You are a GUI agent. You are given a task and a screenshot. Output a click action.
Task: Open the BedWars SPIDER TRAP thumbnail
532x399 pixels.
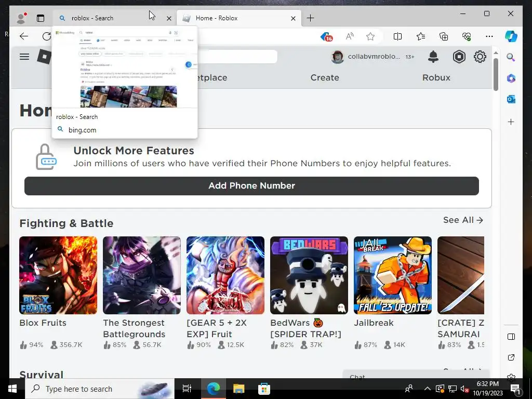[x=309, y=275]
